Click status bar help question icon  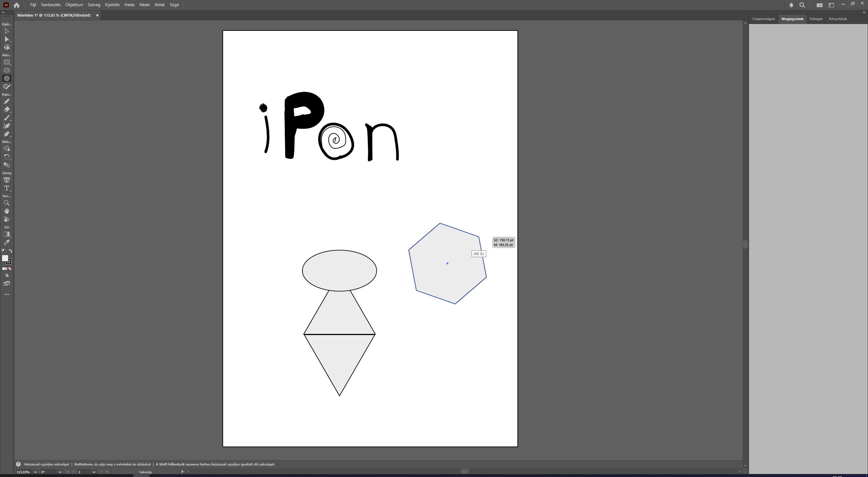18,464
